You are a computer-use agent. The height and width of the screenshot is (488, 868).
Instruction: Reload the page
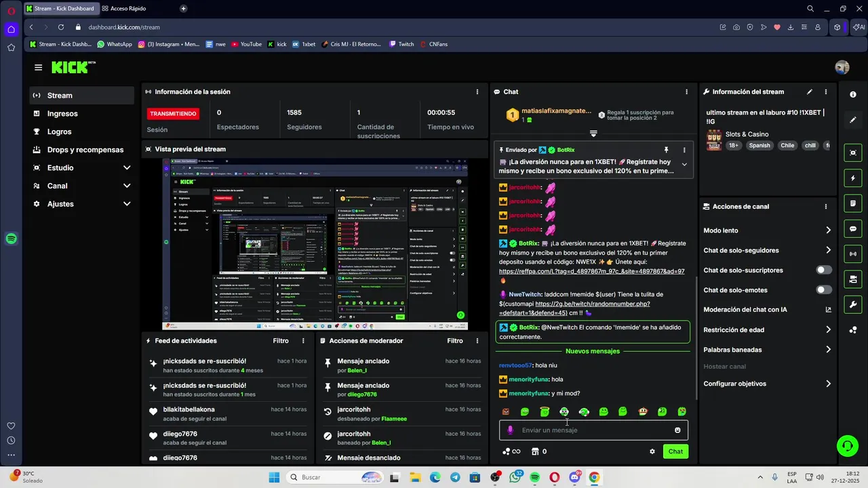60,27
